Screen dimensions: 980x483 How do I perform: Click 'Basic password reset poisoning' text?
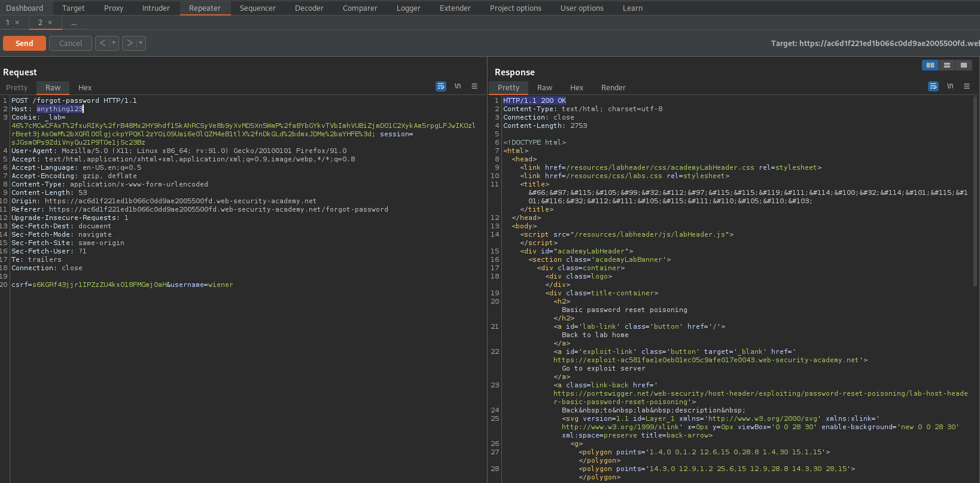point(625,310)
